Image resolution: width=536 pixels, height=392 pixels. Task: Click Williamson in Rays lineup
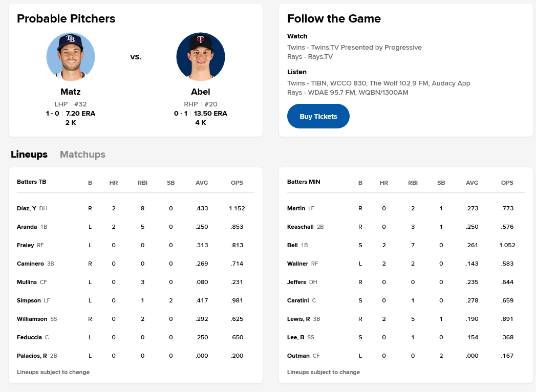[32, 319]
